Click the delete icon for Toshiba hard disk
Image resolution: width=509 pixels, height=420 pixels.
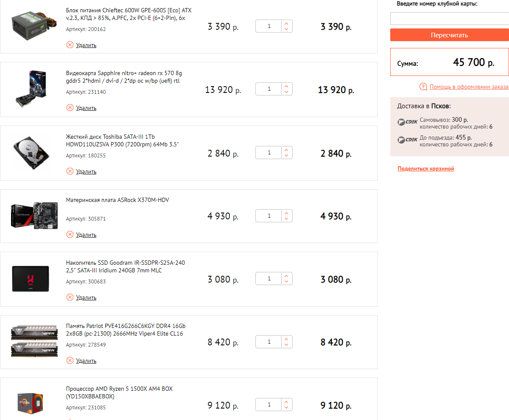click(x=70, y=171)
